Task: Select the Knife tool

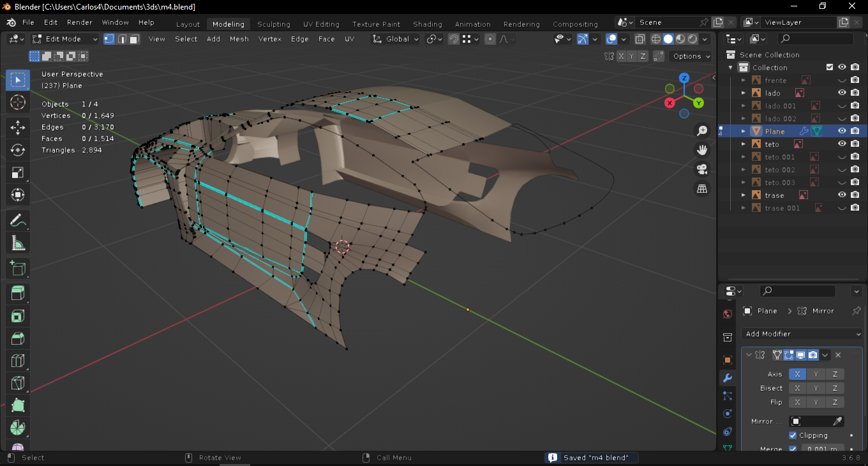Action: [x=18, y=383]
